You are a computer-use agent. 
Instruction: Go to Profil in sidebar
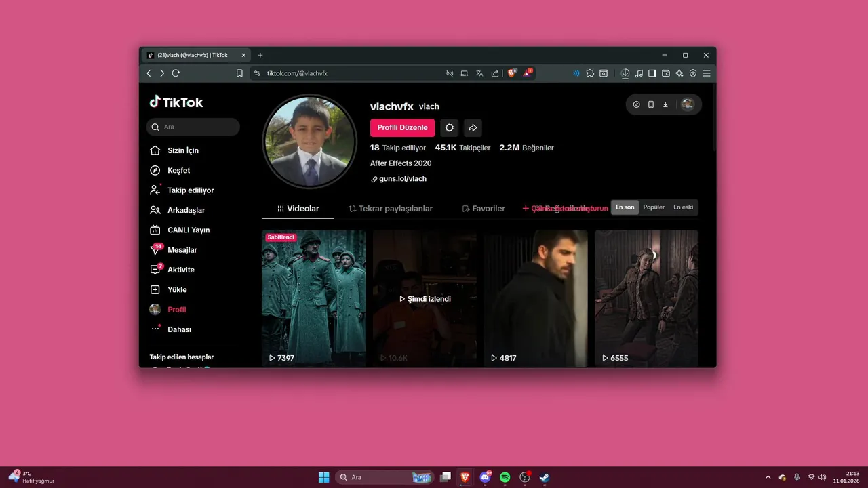tap(169, 310)
